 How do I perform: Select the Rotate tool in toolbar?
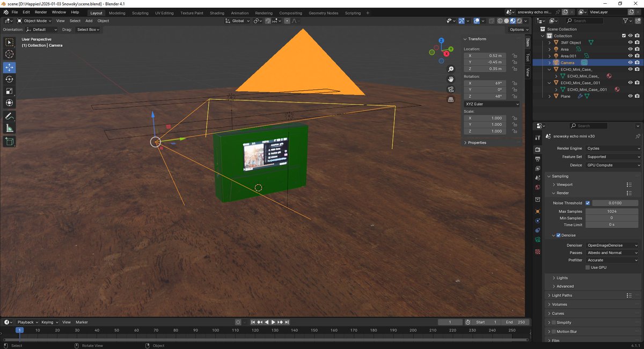[x=10, y=79]
